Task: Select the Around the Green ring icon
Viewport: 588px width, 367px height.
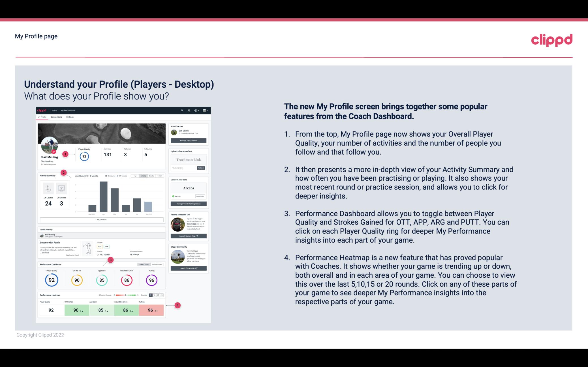Action: 126,280
